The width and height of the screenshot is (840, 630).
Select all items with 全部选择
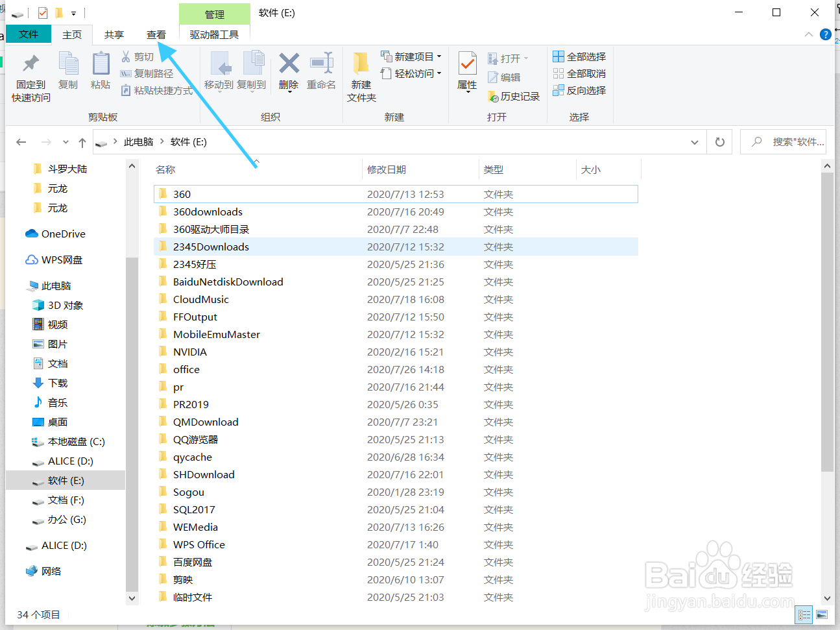coord(579,56)
